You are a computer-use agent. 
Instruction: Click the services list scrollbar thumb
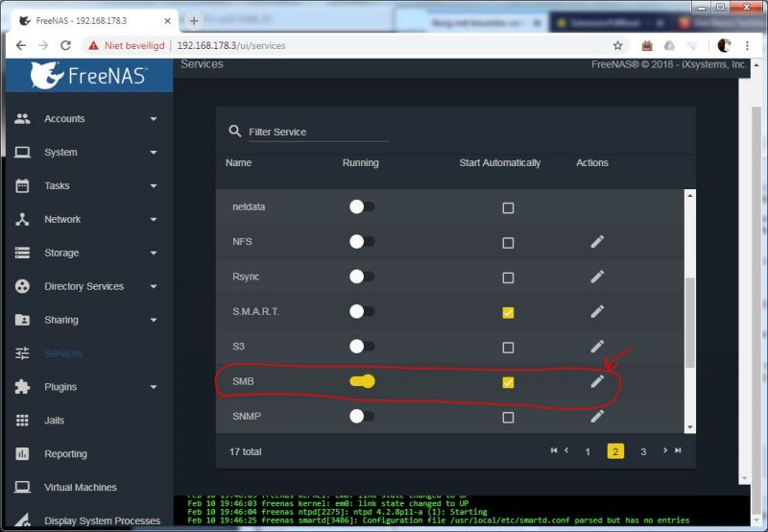tap(689, 322)
